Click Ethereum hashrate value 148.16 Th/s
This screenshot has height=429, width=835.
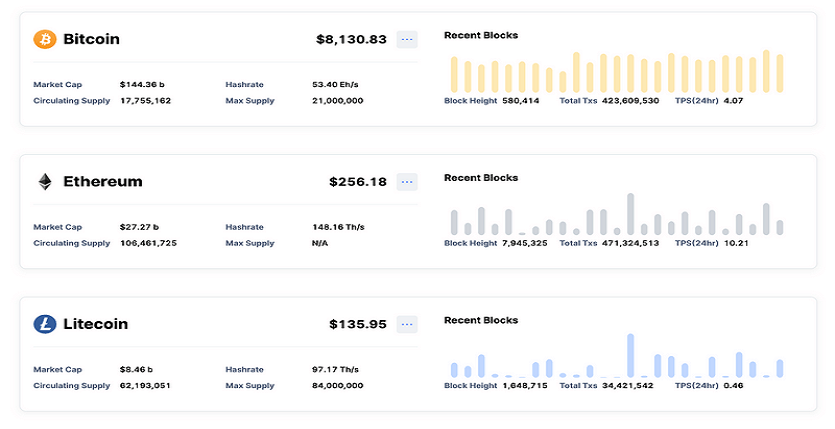[338, 227]
